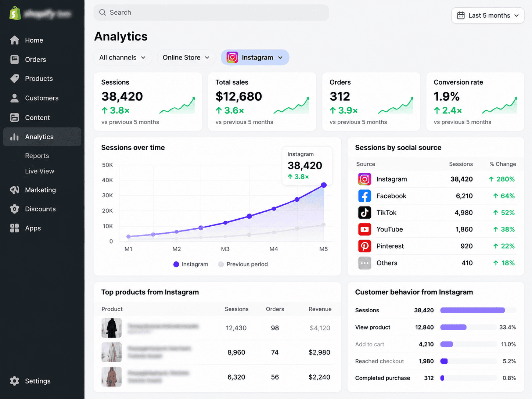
Task: Open Products menu item
Action: click(42, 78)
